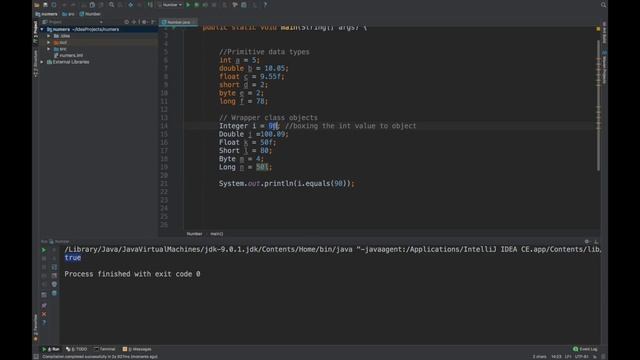640x360 pixels.
Task: Open the Number run configuration dropdown
Action: point(170,5)
